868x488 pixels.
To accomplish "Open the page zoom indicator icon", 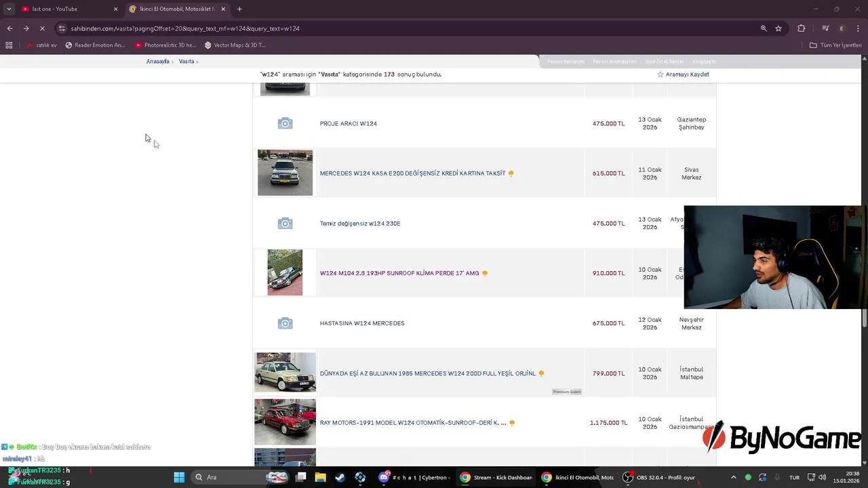I will [764, 28].
